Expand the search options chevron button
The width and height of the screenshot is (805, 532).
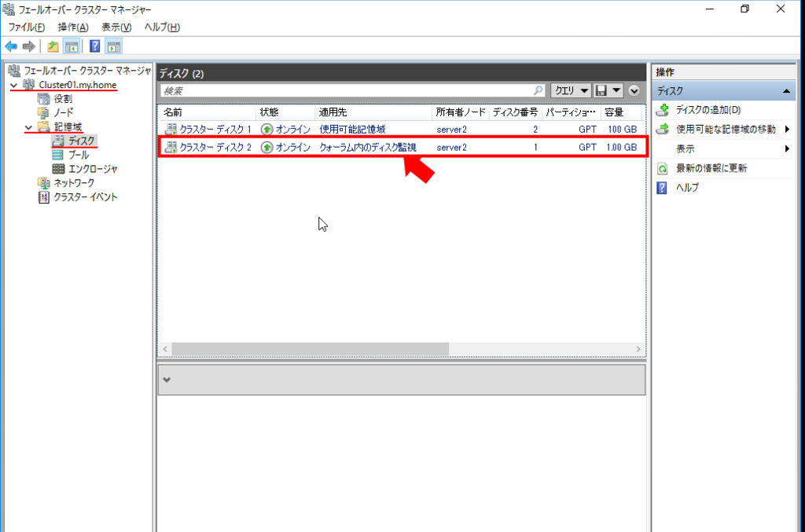(634, 91)
